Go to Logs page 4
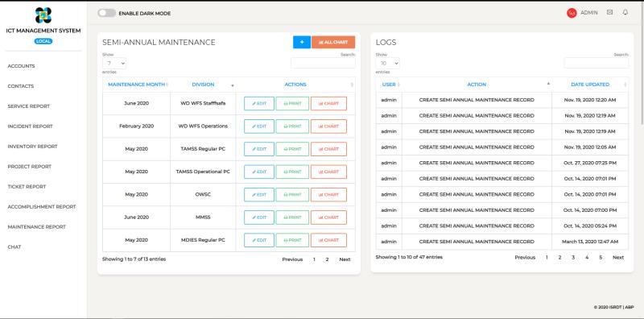This screenshot has height=319, width=644. click(x=587, y=257)
